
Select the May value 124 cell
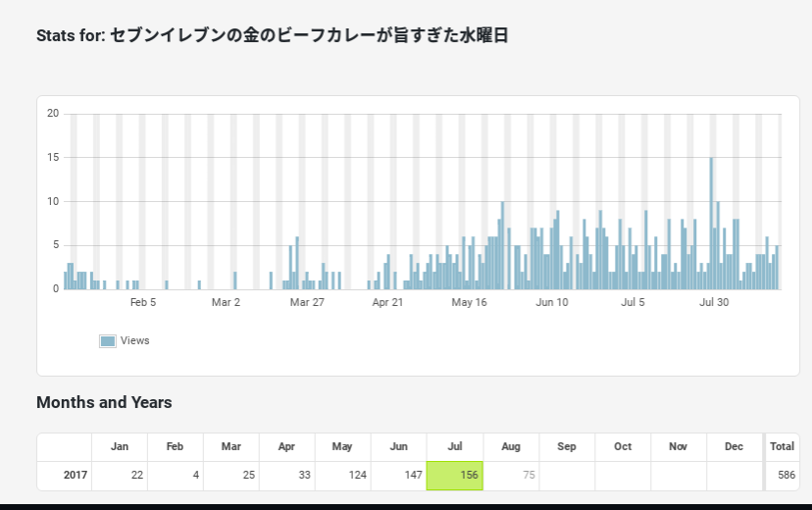point(343,476)
